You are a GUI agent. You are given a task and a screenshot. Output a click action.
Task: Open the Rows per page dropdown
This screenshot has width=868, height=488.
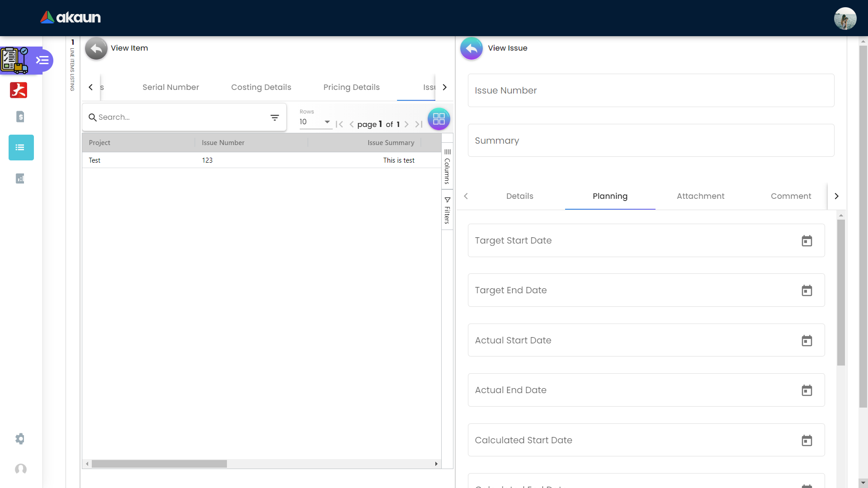[x=315, y=122]
